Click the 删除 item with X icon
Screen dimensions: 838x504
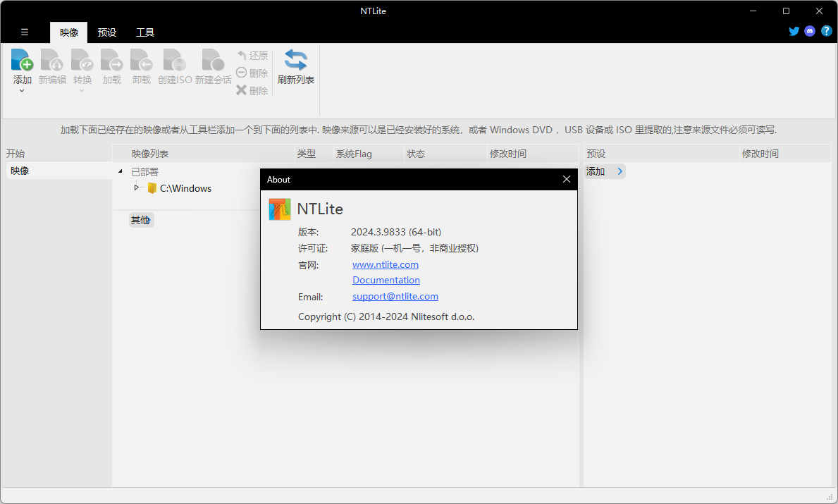[x=252, y=90]
